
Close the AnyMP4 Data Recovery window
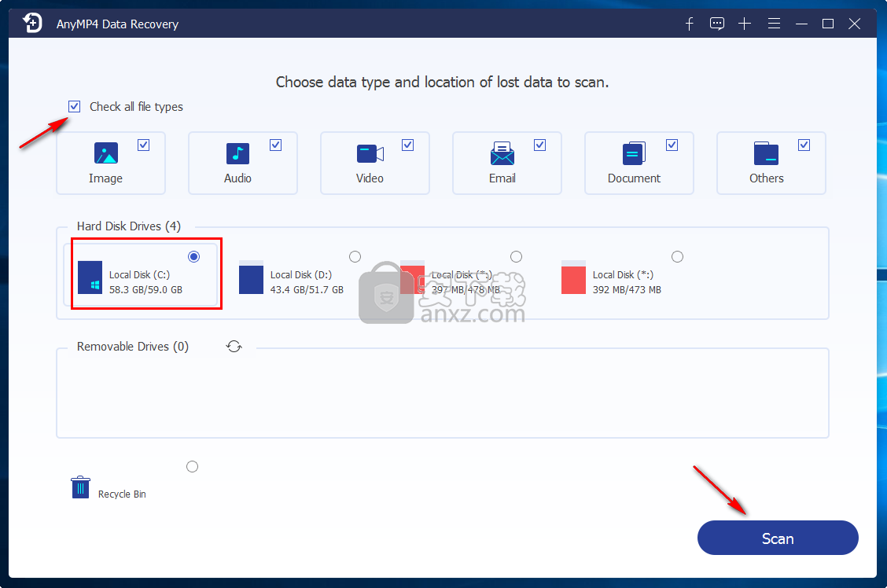pyautogui.click(x=855, y=24)
